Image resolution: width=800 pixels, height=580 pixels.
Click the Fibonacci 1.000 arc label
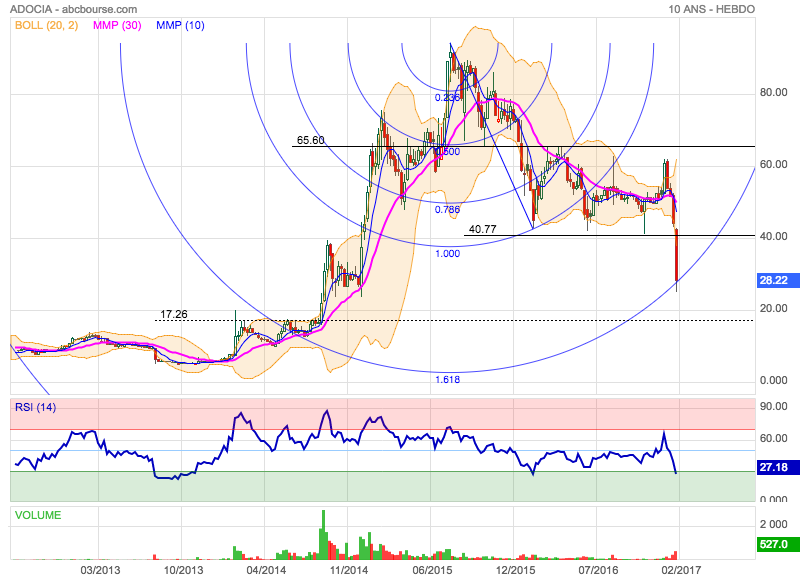pos(447,254)
